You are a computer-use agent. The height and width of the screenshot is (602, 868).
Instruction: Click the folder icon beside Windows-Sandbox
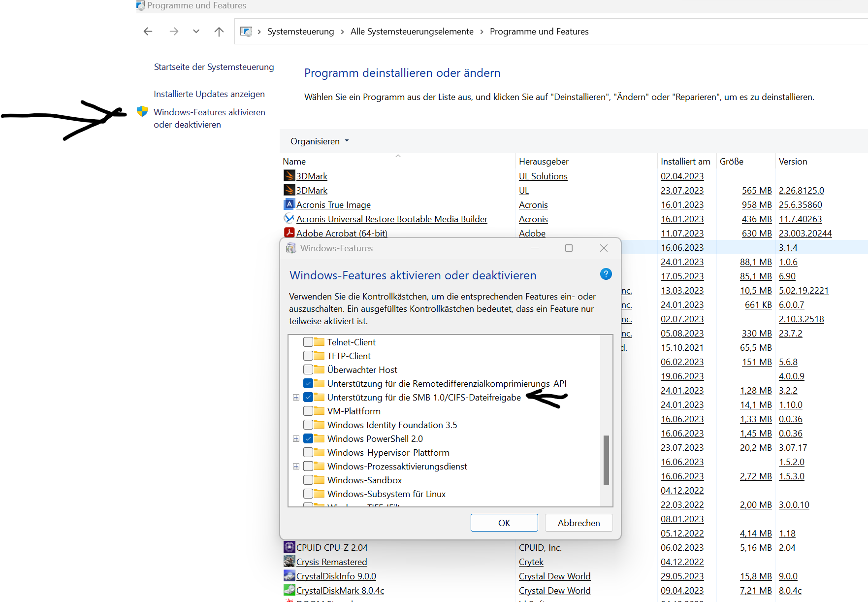(319, 480)
